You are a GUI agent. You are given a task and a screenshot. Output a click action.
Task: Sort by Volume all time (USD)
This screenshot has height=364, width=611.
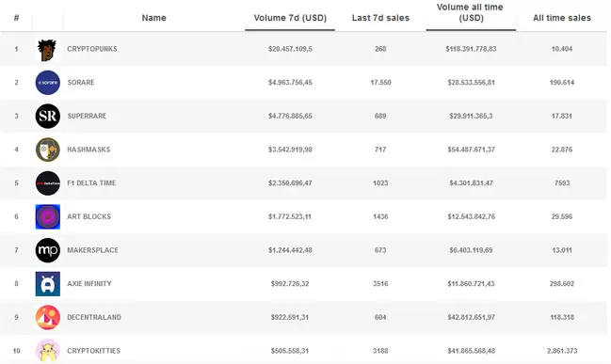(471, 12)
